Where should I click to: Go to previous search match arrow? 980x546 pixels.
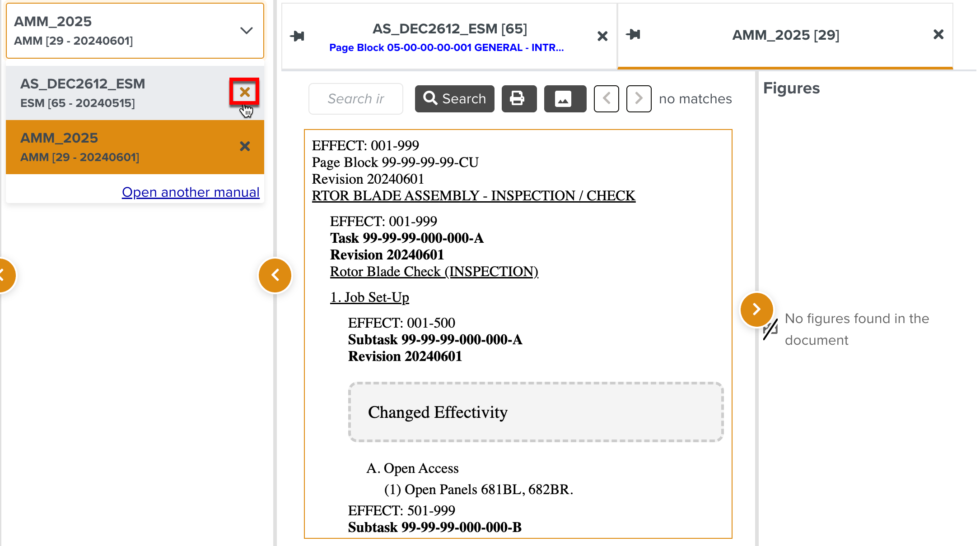click(x=606, y=98)
